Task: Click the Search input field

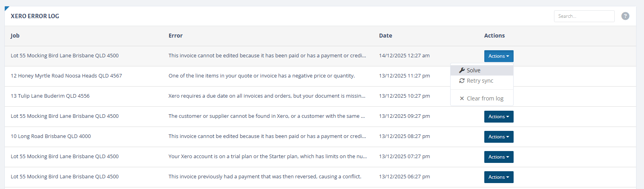Action: [x=584, y=16]
